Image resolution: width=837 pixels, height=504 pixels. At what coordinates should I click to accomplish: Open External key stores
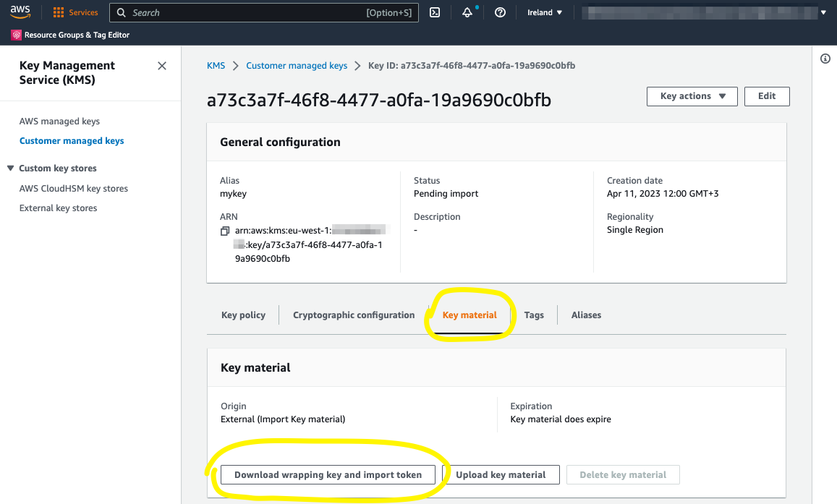click(x=58, y=208)
